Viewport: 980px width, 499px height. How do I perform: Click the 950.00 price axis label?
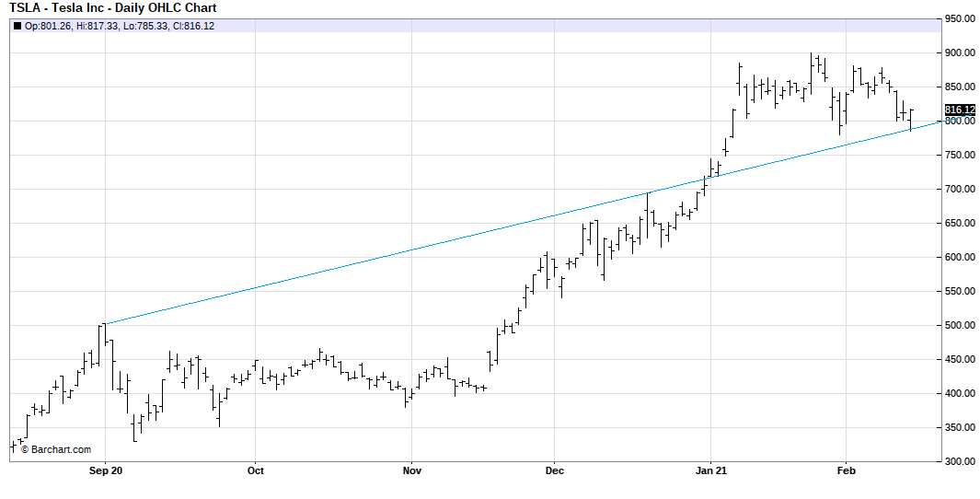point(961,18)
